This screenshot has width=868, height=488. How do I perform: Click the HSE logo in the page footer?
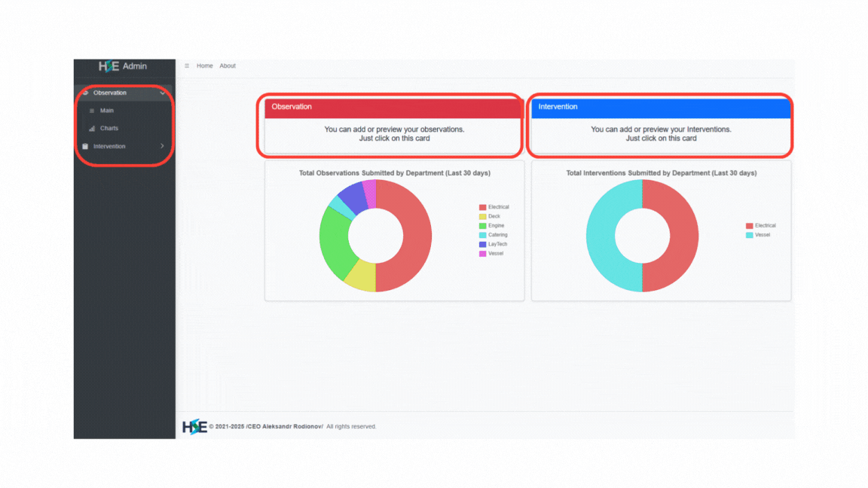(x=194, y=426)
